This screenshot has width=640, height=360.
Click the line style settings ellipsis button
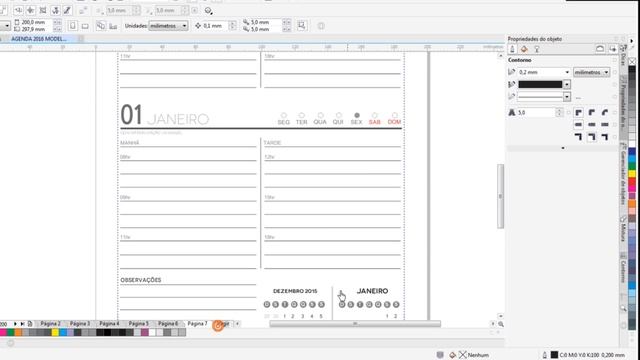coord(578,97)
